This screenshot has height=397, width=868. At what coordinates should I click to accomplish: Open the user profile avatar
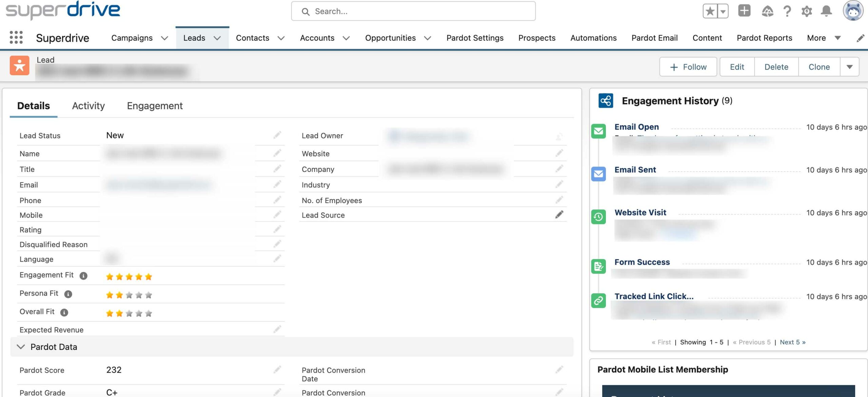tap(853, 11)
